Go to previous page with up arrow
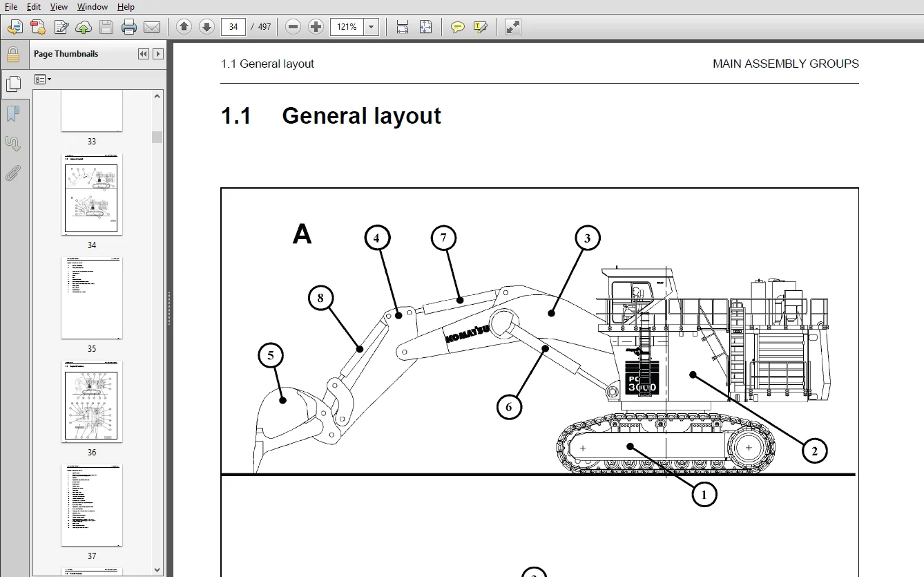 184,27
